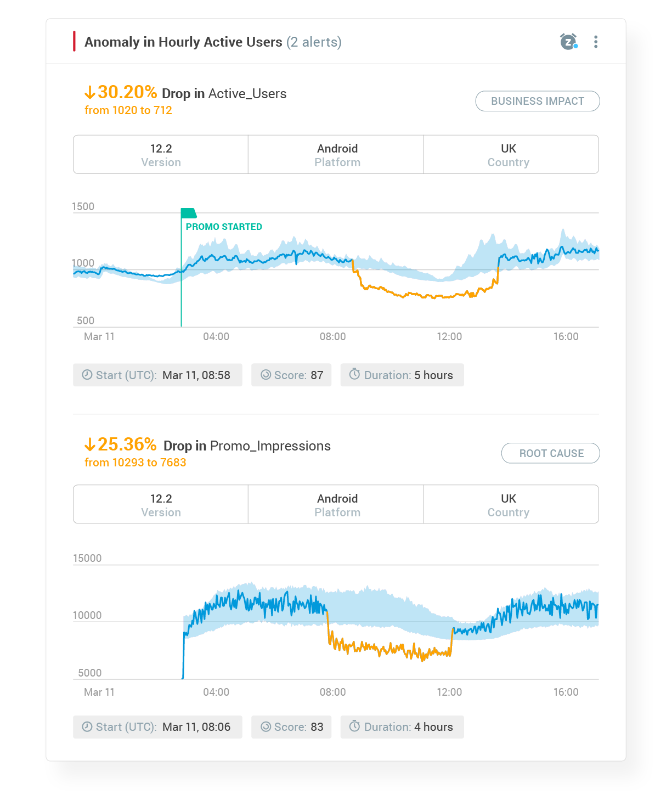The image size is (672, 800).
Task: Click the clock icon beside Start 08:58
Action: (87, 375)
